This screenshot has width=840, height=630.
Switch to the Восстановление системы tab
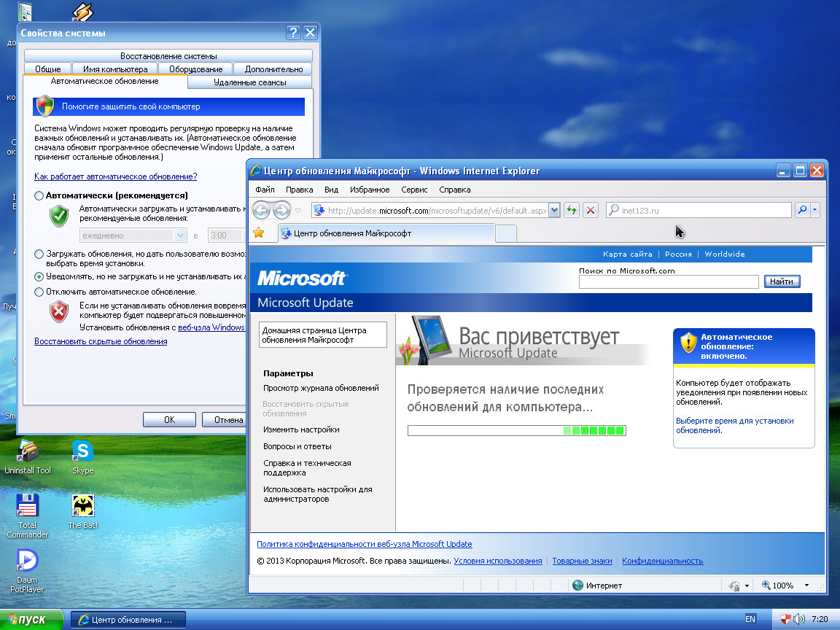pyautogui.click(x=168, y=55)
